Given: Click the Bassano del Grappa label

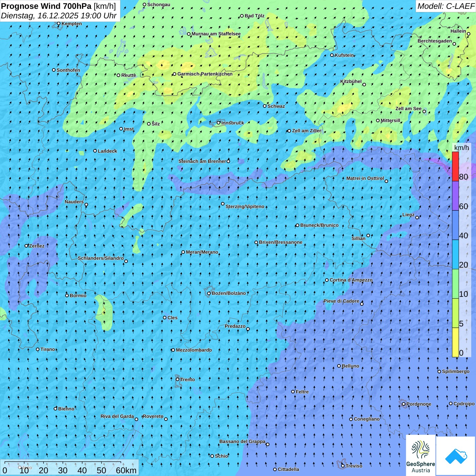Looking at the screenshot, I should pos(242,441).
